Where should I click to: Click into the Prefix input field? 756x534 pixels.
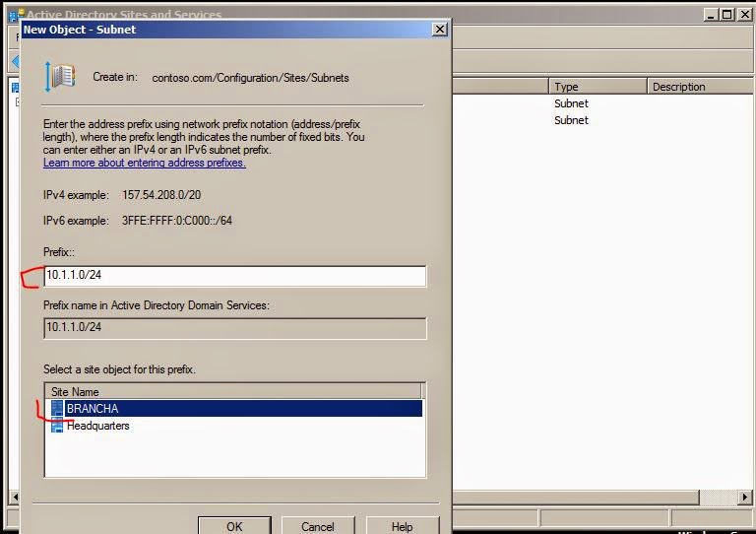point(235,276)
